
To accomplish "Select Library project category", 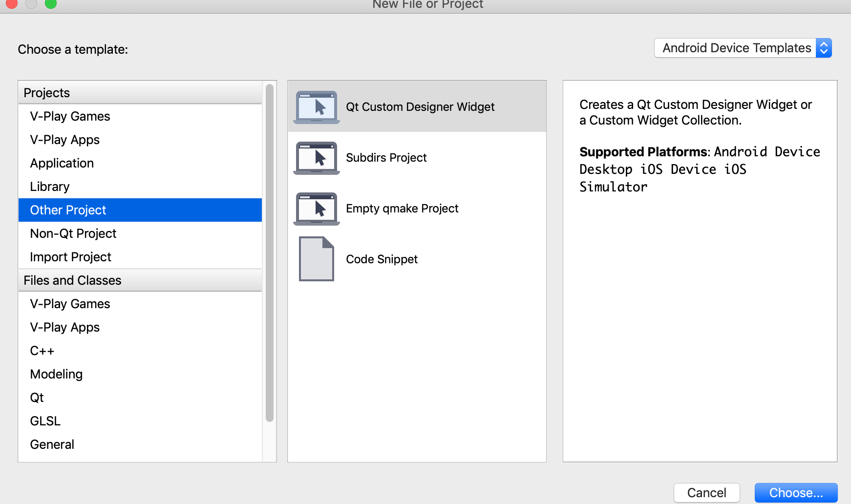I will point(50,187).
